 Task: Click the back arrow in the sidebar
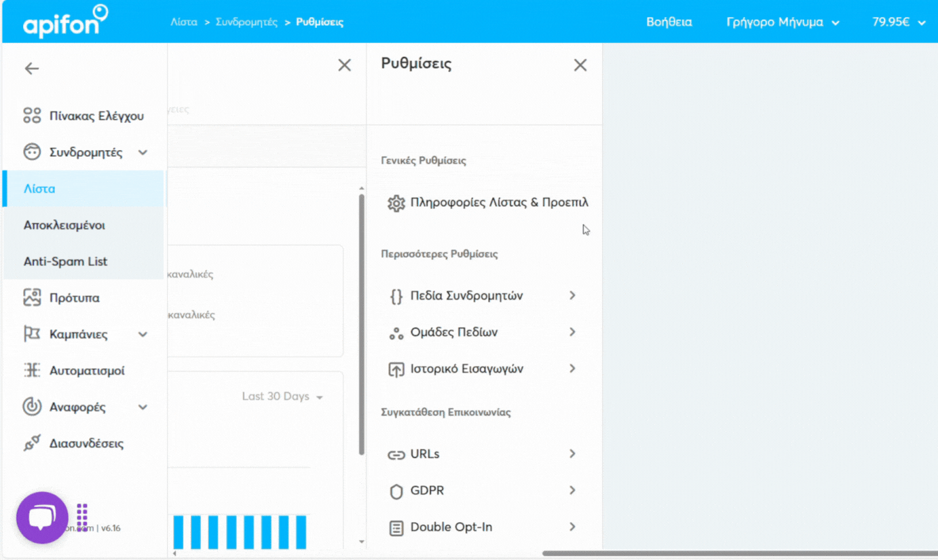pos(32,68)
